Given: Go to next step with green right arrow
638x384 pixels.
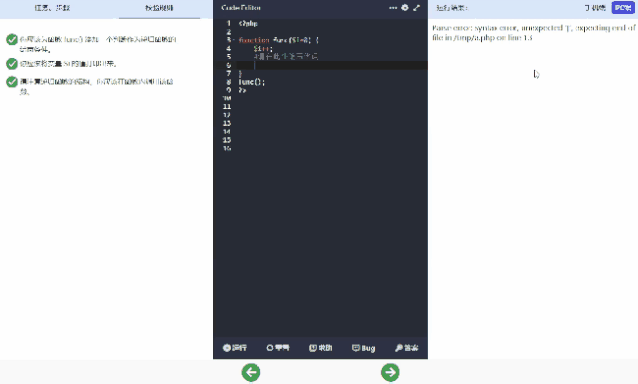Looking at the screenshot, I should click(390, 372).
